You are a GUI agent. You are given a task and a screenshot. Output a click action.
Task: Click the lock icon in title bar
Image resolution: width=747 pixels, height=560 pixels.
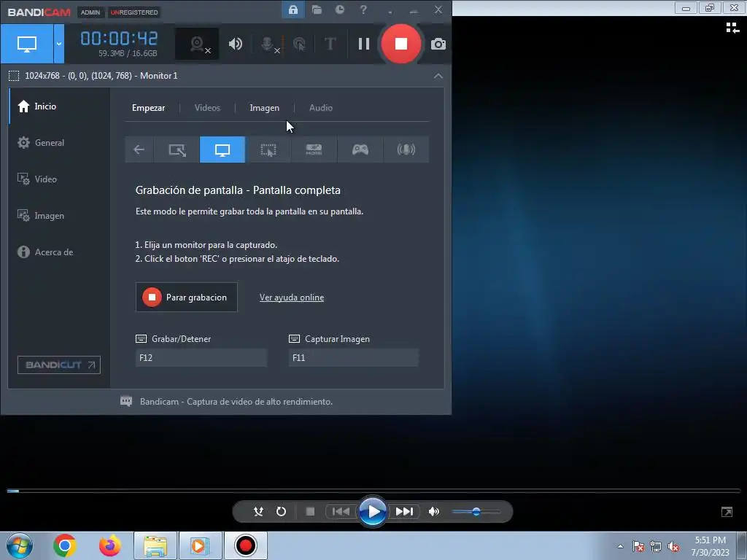tap(293, 9)
